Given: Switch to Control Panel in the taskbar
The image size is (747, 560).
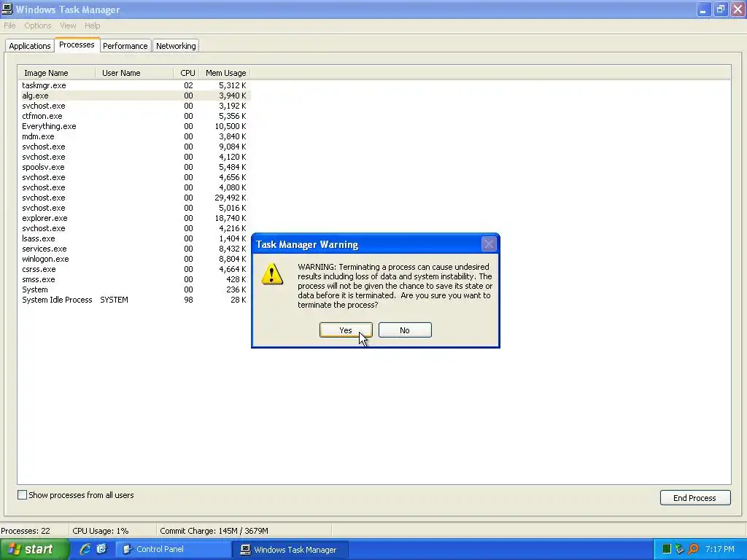Looking at the screenshot, I should pyautogui.click(x=174, y=549).
